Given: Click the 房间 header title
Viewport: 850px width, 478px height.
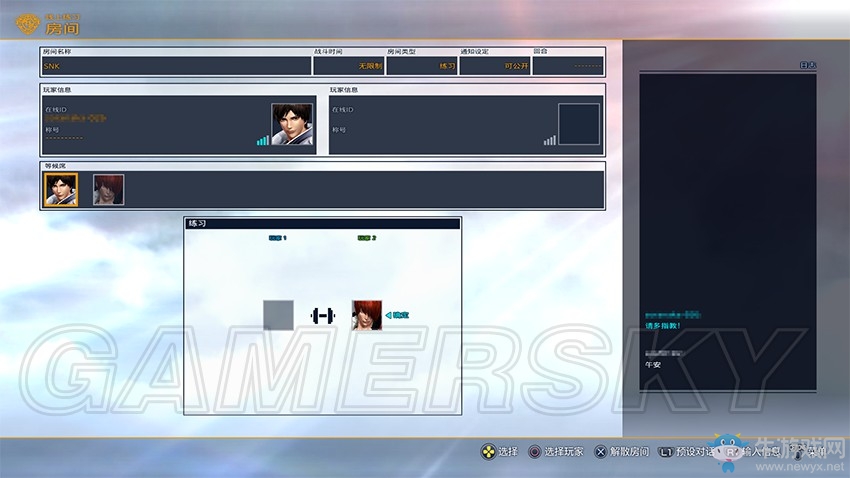Looking at the screenshot, I should coord(62,28).
